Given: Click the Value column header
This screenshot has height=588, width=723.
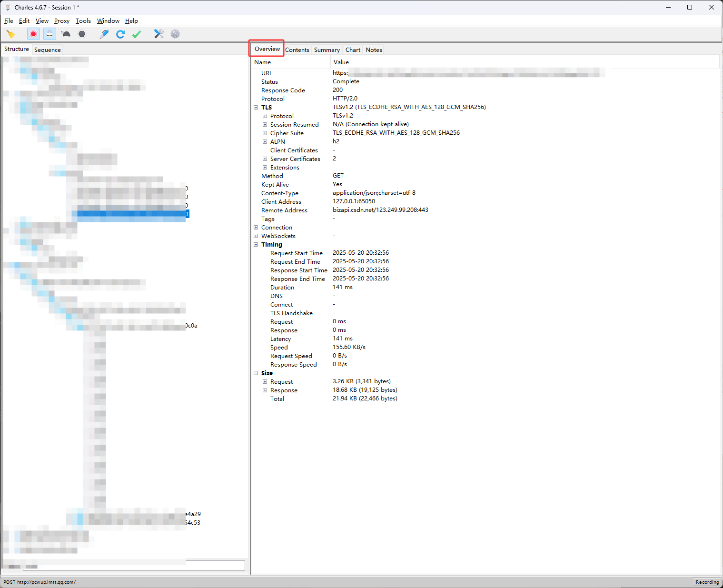Looking at the screenshot, I should 525,62.
